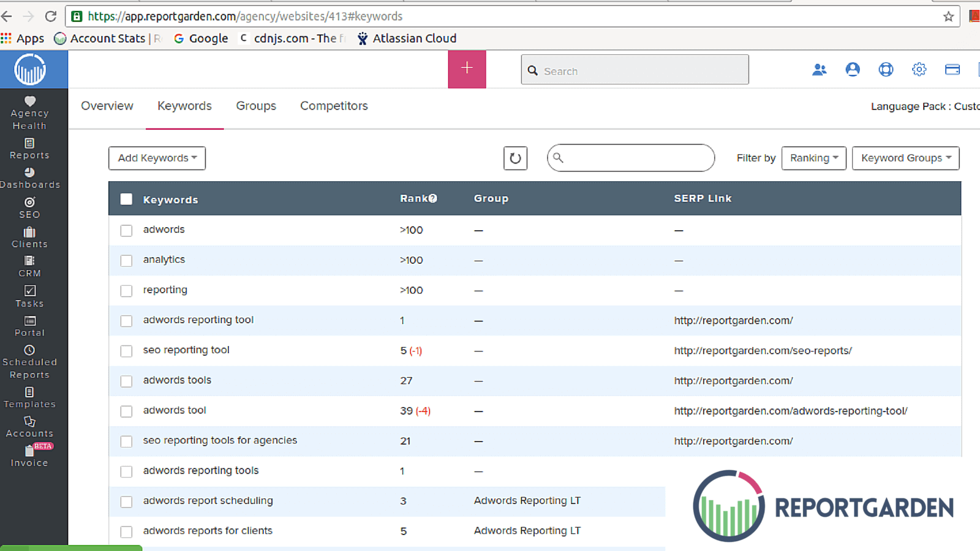Open the reportgarden.com/seo-reports/ SERP link
Screen dimensions: 980x551
763,351
